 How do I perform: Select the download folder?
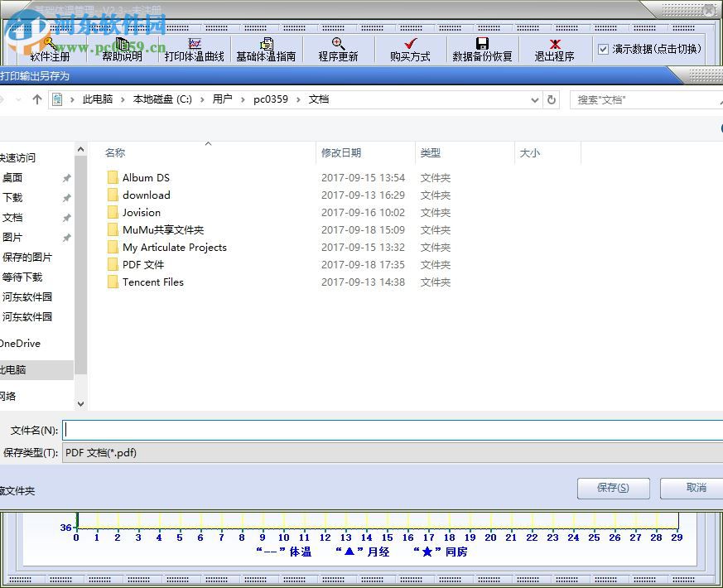point(146,195)
